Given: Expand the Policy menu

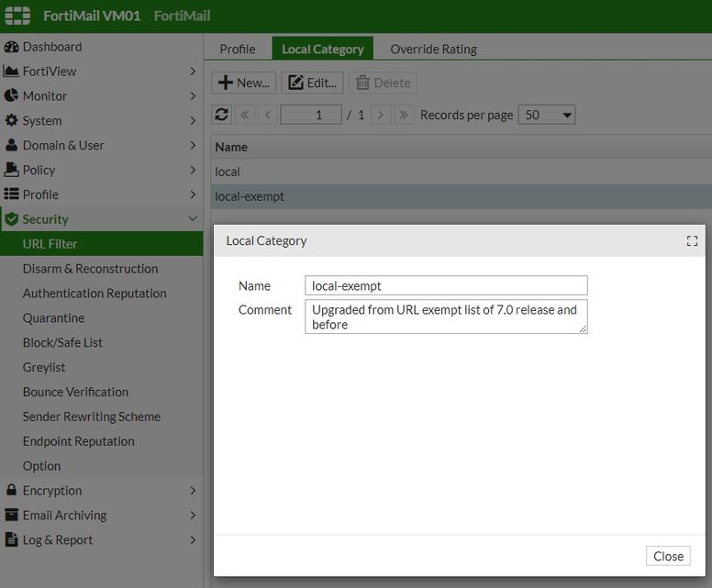Looking at the screenshot, I should 193,170.
